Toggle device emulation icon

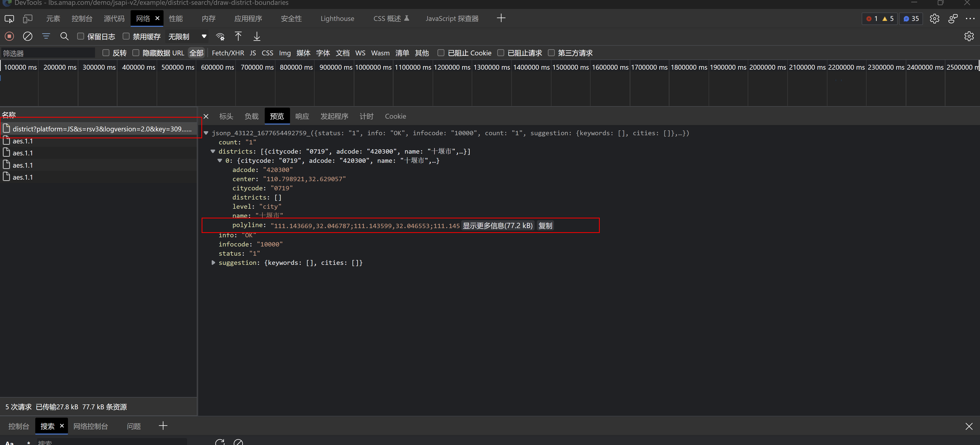tap(27, 19)
